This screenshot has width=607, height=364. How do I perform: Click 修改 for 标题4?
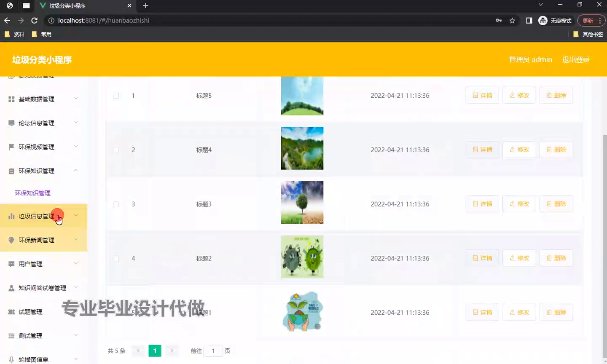pos(519,150)
